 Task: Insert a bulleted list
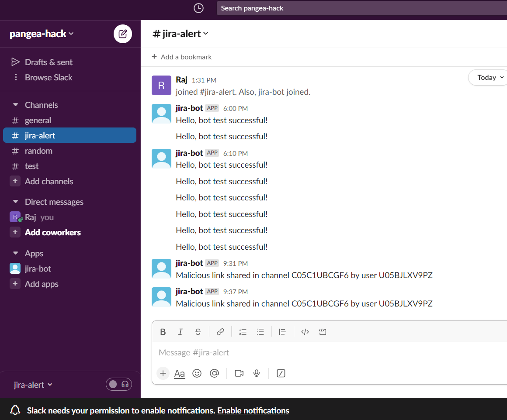click(260, 332)
